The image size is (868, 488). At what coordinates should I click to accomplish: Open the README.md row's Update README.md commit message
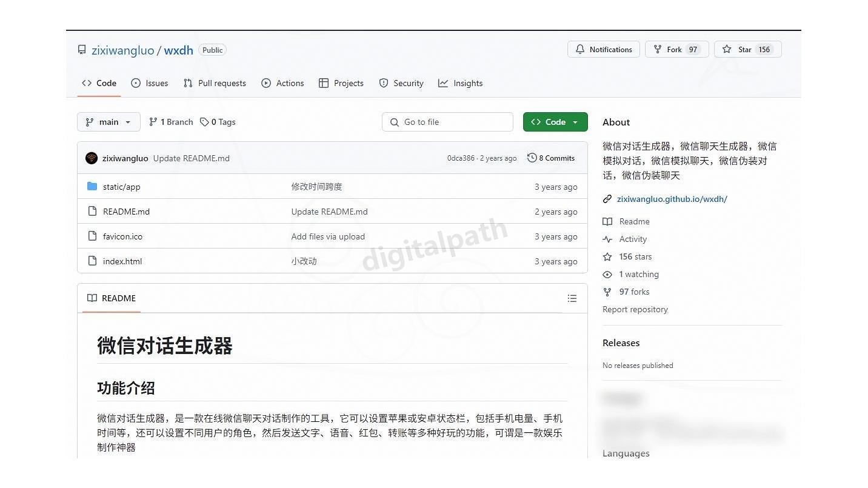tap(329, 212)
